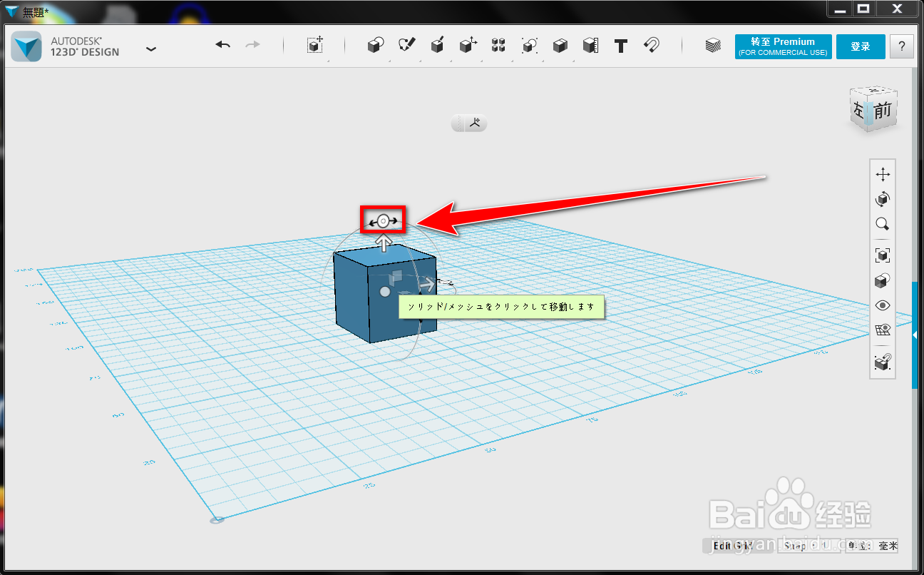Redo the undone action
924x575 pixels.
[x=253, y=45]
